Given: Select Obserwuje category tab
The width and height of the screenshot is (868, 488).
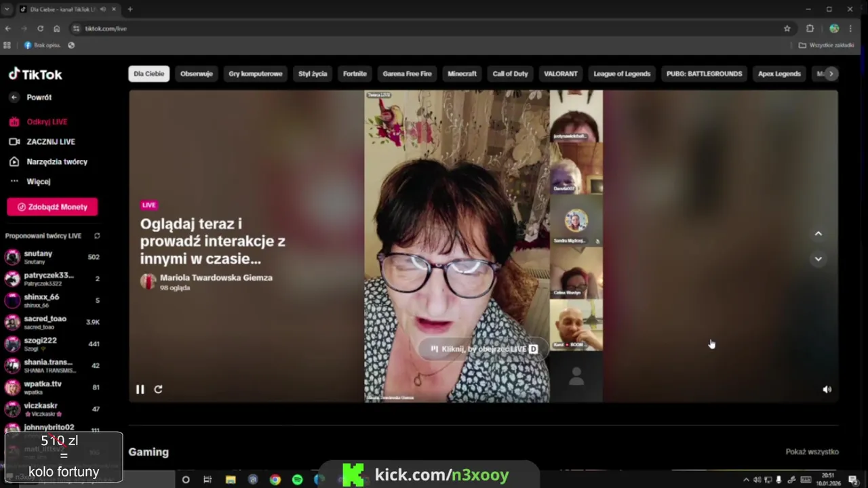Looking at the screenshot, I should coord(197,74).
